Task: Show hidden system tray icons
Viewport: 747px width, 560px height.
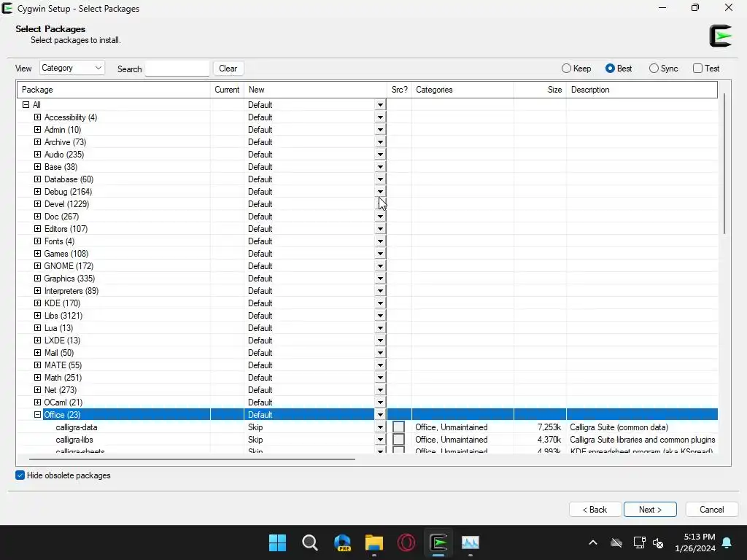Action: tap(592, 542)
